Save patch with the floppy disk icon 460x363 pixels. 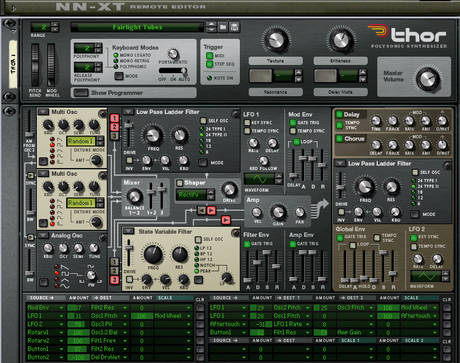pos(234,27)
